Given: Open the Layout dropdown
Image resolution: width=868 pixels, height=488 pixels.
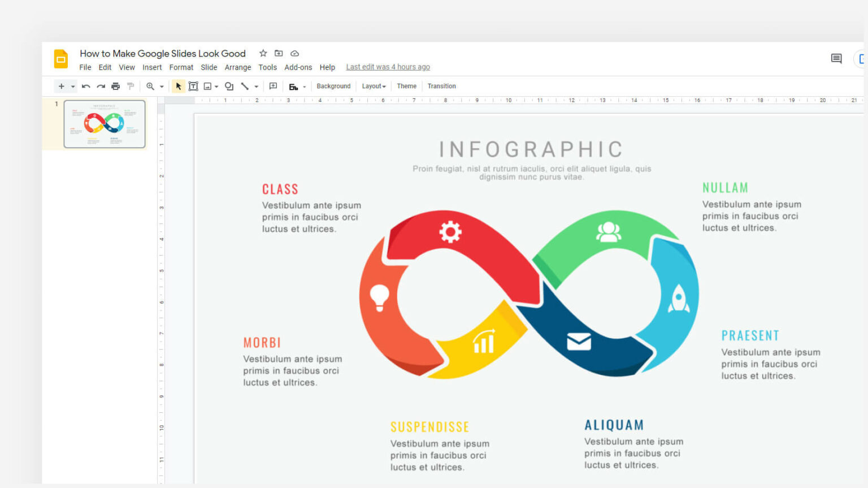Looking at the screenshot, I should [x=374, y=86].
